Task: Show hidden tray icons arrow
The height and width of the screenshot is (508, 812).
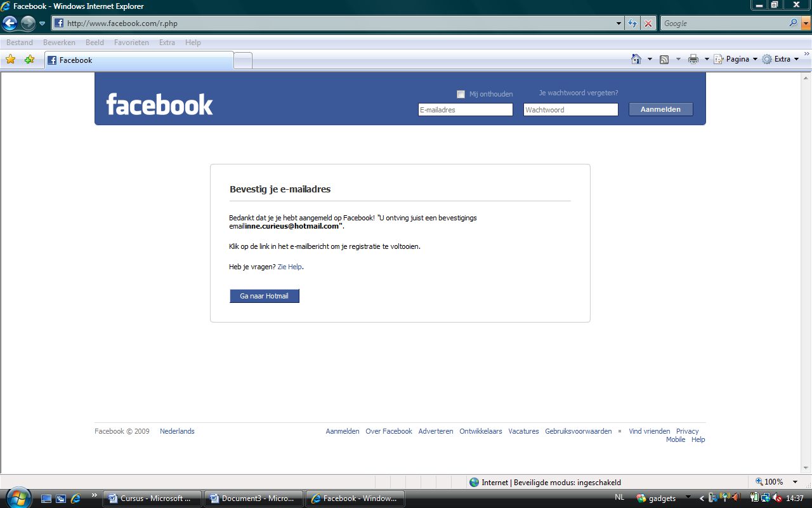Action: (x=702, y=498)
